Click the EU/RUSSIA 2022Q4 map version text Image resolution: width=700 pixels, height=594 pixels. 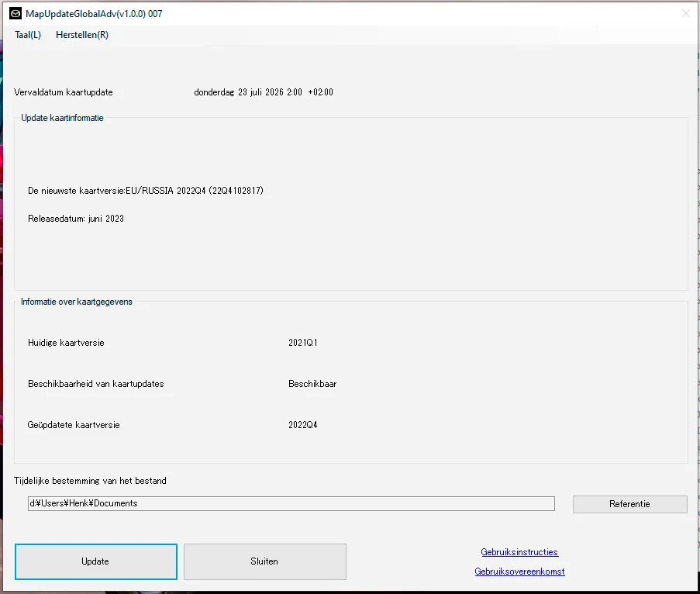(146, 190)
